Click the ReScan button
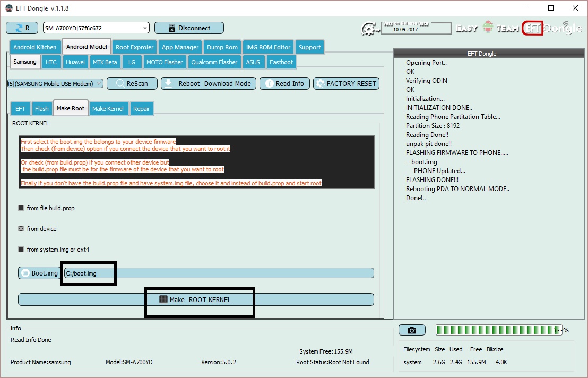 [x=132, y=84]
